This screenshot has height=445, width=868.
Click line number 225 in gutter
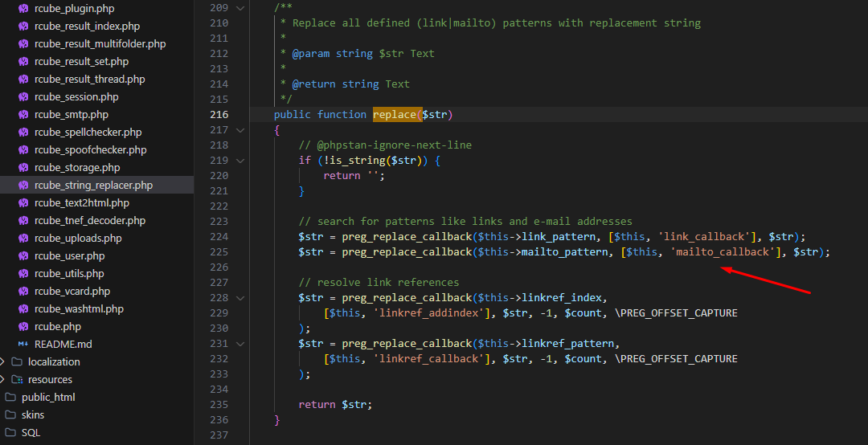[219, 252]
